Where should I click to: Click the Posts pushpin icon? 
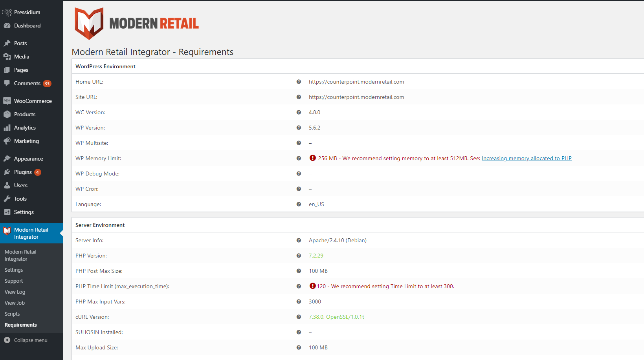pos(7,43)
